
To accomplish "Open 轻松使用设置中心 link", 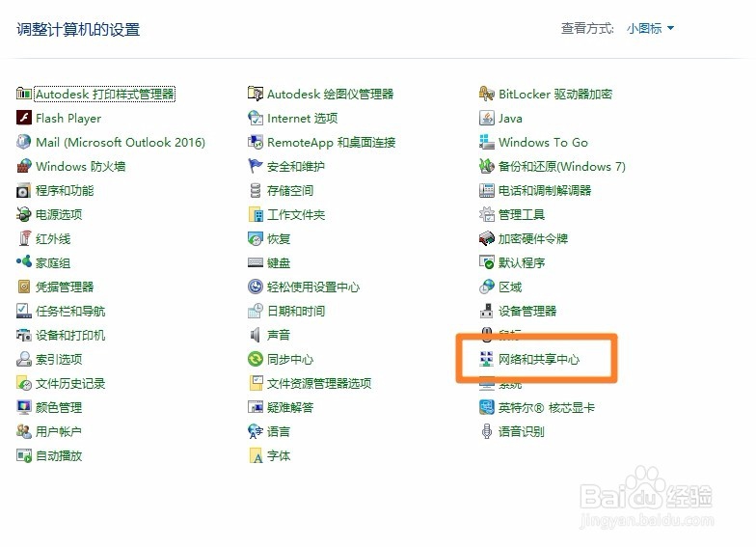I will (313, 287).
